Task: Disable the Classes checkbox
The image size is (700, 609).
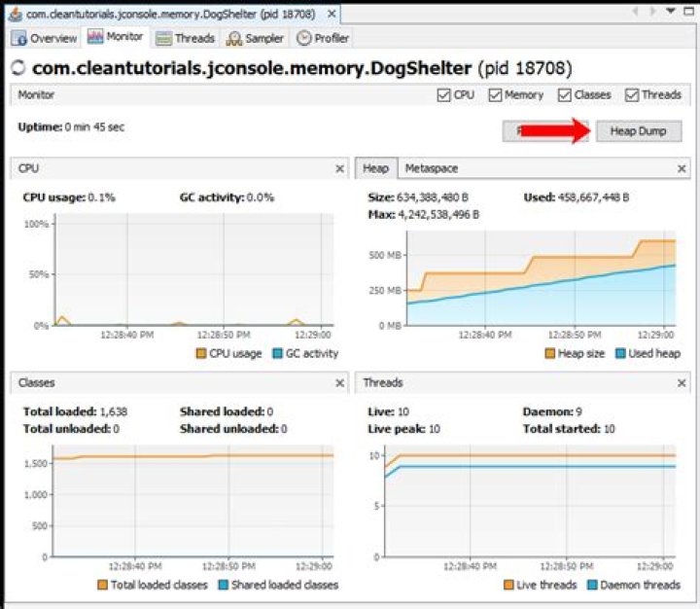Action: point(564,95)
